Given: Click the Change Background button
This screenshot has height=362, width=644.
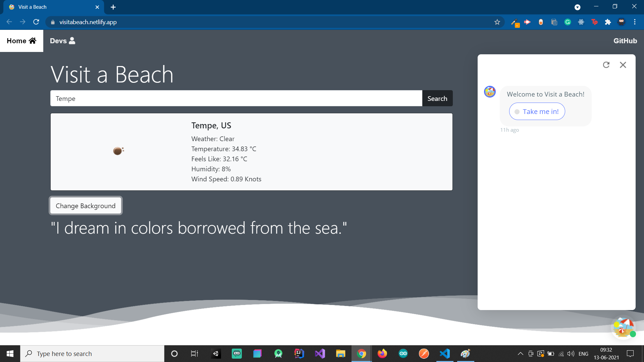Looking at the screenshot, I should coord(86,206).
